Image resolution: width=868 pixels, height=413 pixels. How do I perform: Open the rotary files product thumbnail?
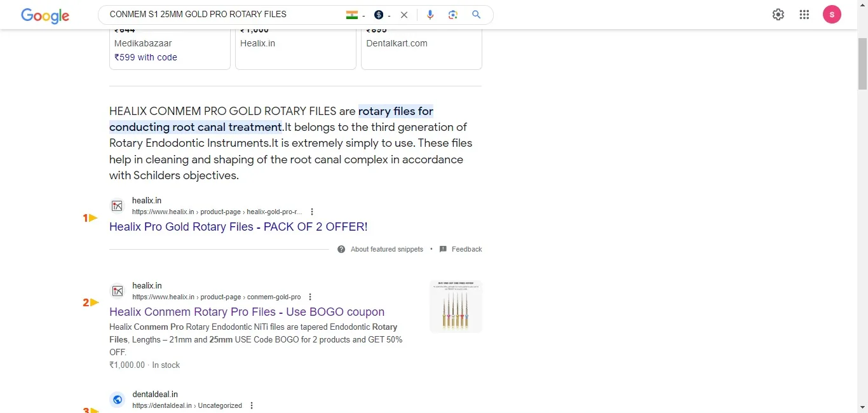pos(456,306)
